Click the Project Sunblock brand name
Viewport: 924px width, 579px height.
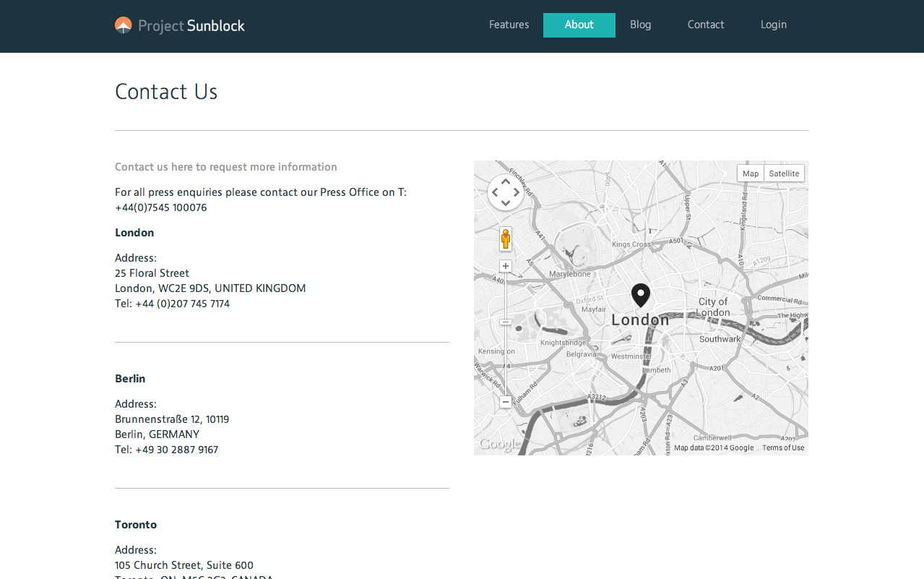click(191, 26)
